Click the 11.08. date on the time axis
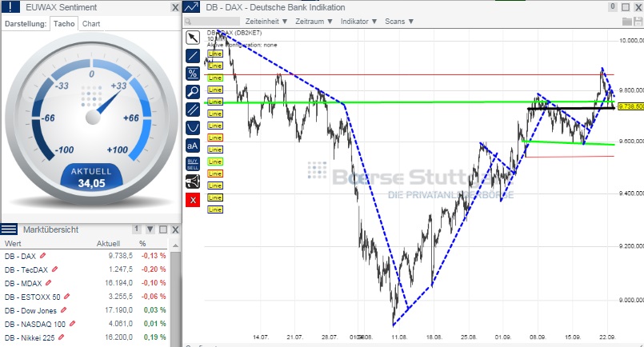644x347 pixels. [399, 337]
